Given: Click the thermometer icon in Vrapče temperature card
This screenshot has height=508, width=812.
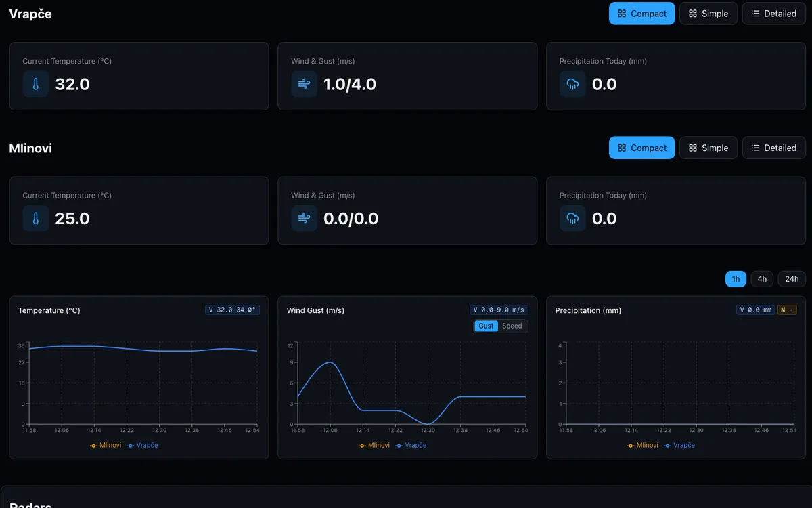Looking at the screenshot, I should coord(36,84).
